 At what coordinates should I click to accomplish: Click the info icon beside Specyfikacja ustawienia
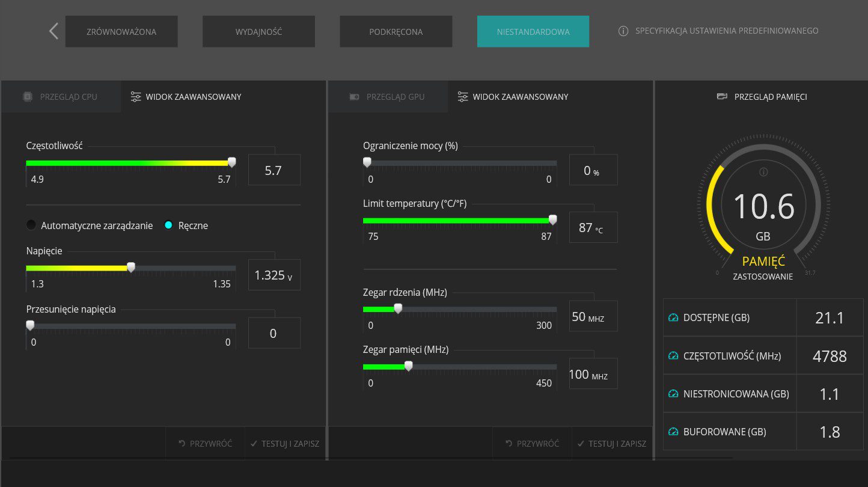[x=623, y=31]
